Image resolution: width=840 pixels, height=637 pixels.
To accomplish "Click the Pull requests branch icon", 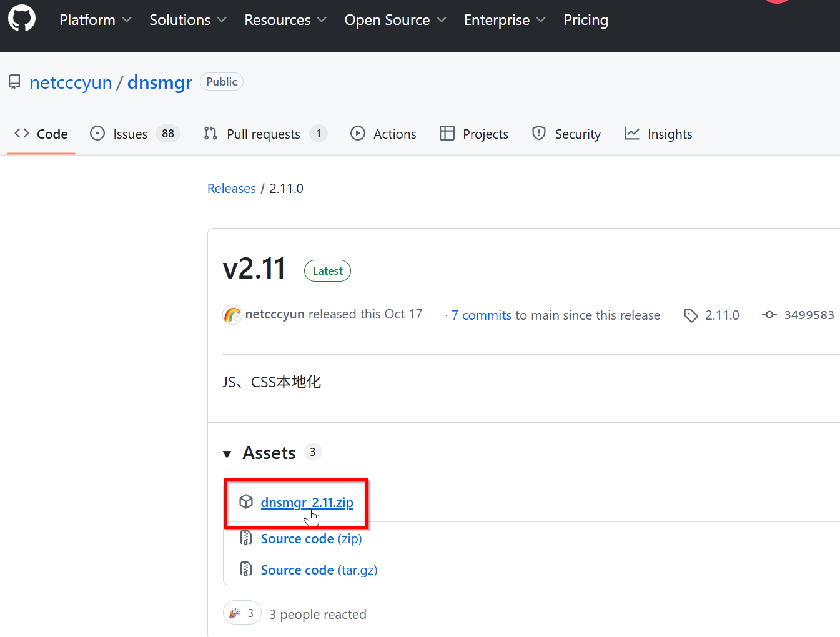I will tap(210, 133).
